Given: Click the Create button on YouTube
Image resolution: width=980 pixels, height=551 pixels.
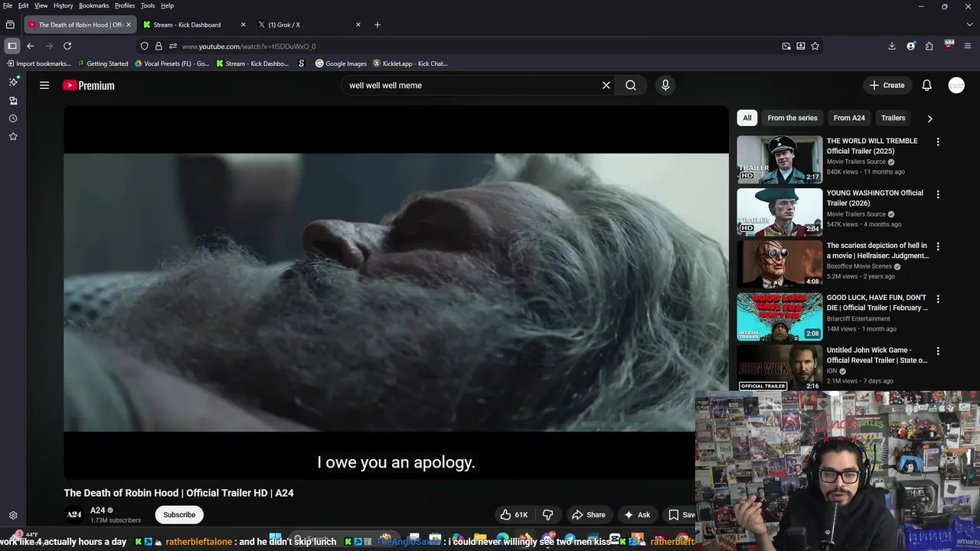Looking at the screenshot, I should [x=887, y=85].
